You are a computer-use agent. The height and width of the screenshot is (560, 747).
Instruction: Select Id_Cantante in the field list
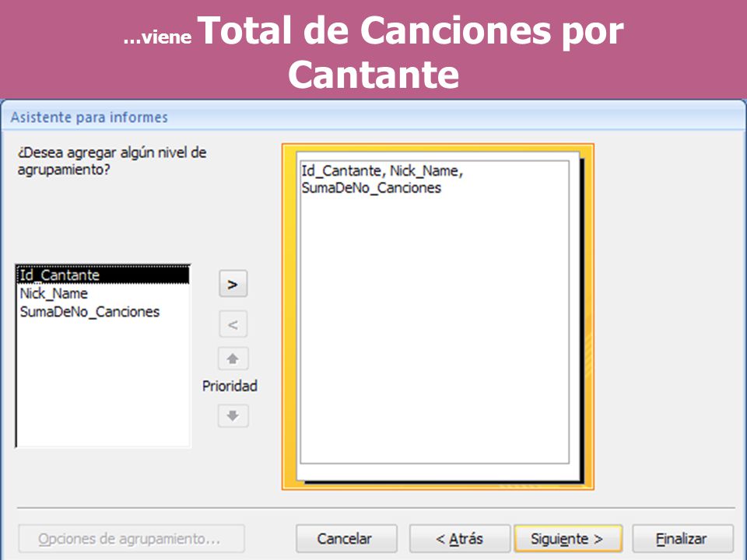pyautogui.click(x=103, y=275)
